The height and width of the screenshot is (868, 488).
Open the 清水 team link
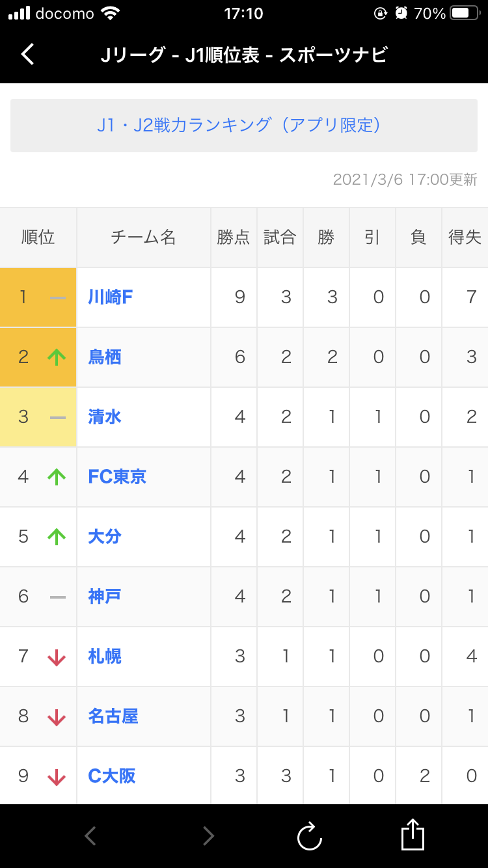tap(105, 417)
